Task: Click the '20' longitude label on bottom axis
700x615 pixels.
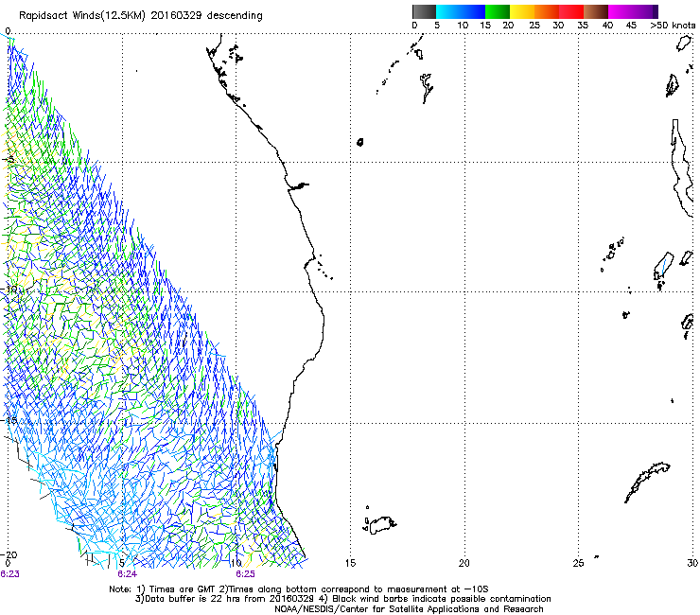Action: [x=464, y=563]
